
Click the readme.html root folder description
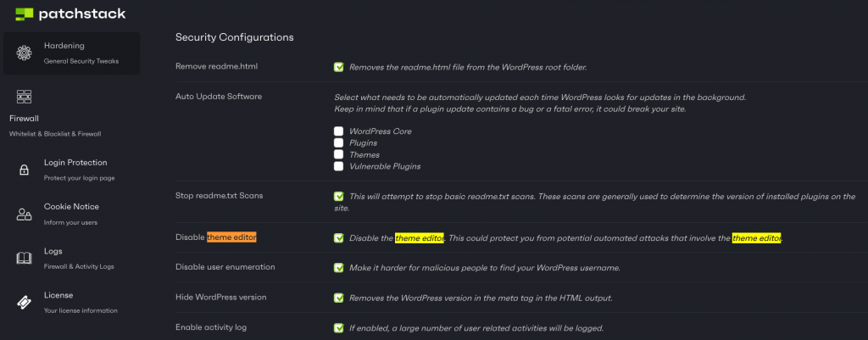pyautogui.click(x=468, y=68)
